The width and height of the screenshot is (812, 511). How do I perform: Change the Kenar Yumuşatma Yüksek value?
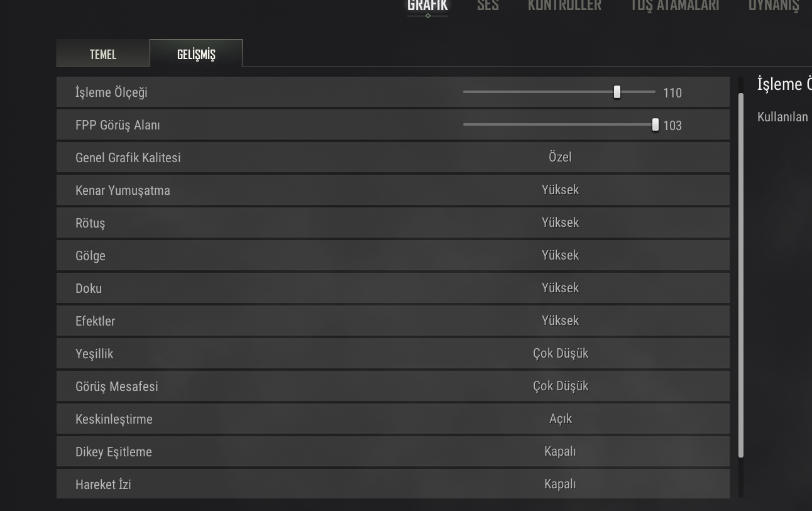[560, 190]
